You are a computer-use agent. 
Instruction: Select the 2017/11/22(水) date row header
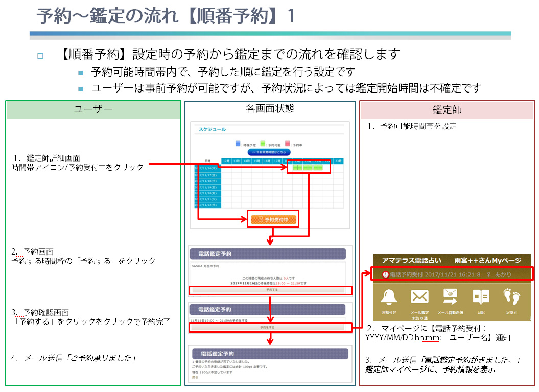pyautogui.click(x=207, y=205)
